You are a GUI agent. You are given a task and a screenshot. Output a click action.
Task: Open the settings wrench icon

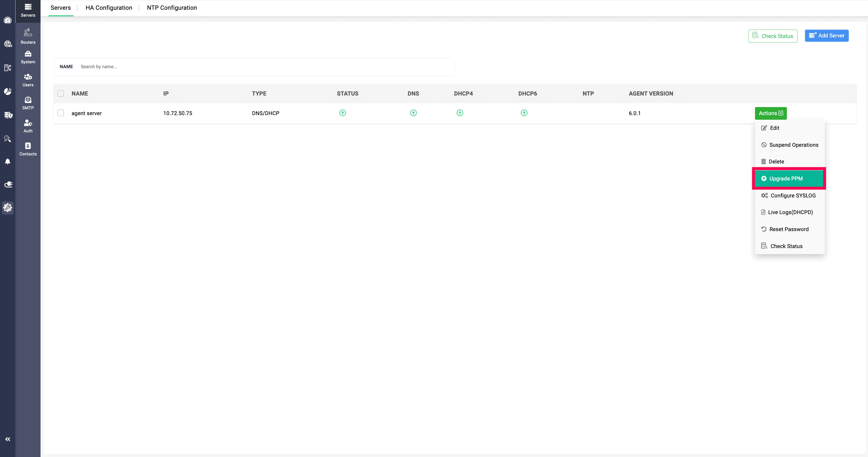pos(7,208)
